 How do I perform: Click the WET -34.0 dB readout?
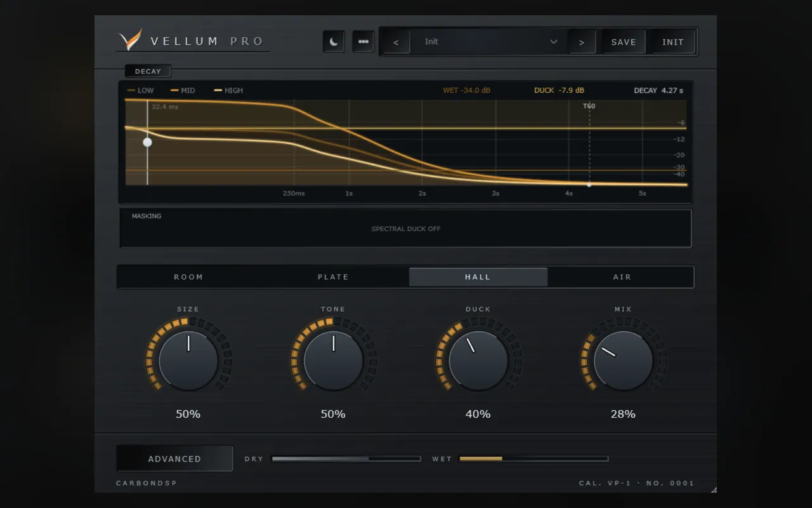pyautogui.click(x=467, y=90)
